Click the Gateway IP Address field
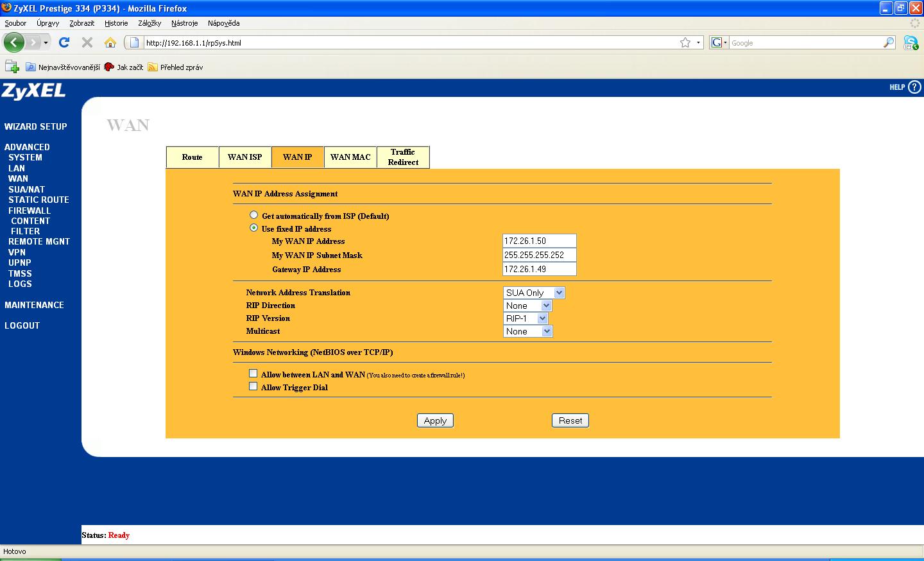The width and height of the screenshot is (924, 561). pos(539,269)
